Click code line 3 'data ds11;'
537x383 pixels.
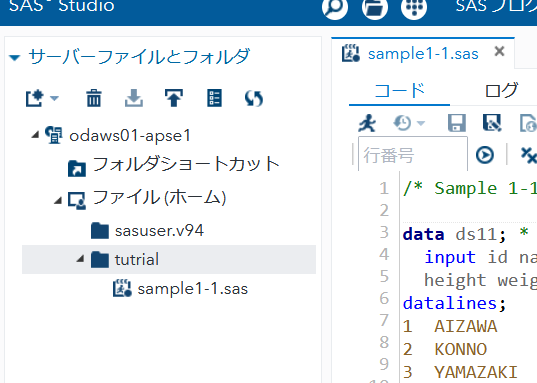point(454,235)
